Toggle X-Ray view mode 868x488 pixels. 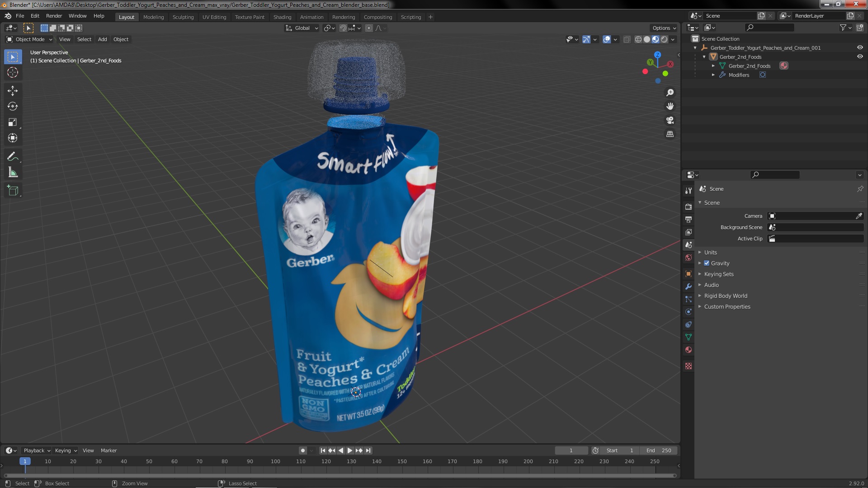627,39
